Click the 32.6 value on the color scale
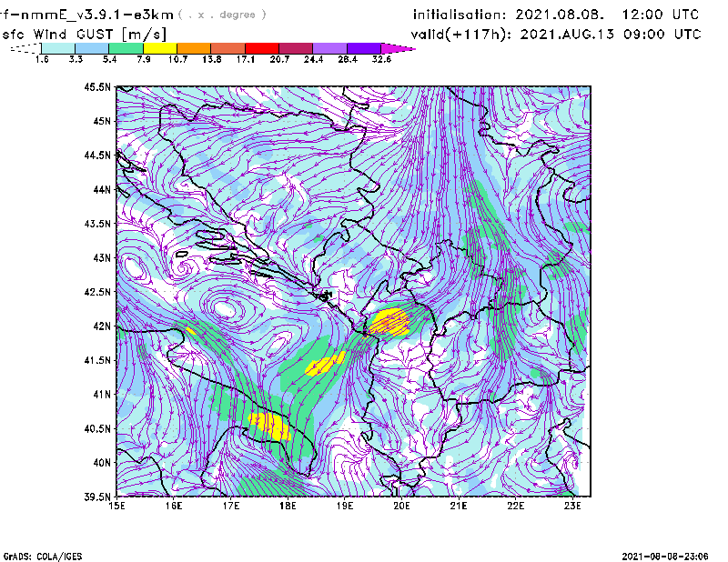 tap(381, 59)
